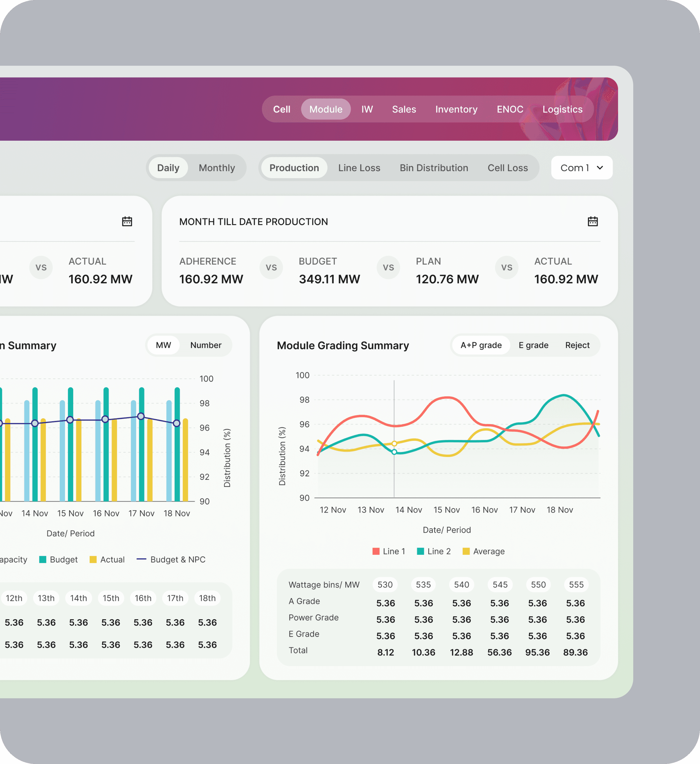Switch to the Monthly view toggle
This screenshot has width=700, height=764.
(x=217, y=168)
